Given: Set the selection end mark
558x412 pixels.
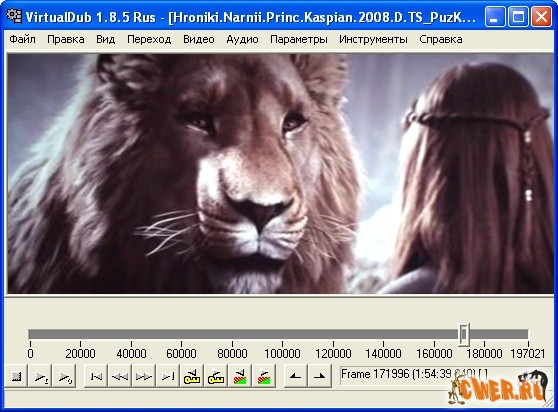Looking at the screenshot, I should pyautogui.click(x=320, y=376).
